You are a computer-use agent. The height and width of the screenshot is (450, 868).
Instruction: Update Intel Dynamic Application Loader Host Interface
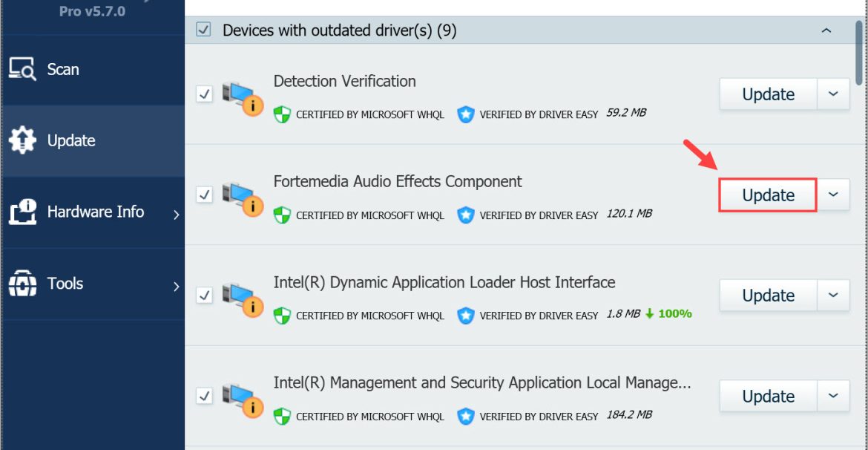click(769, 296)
